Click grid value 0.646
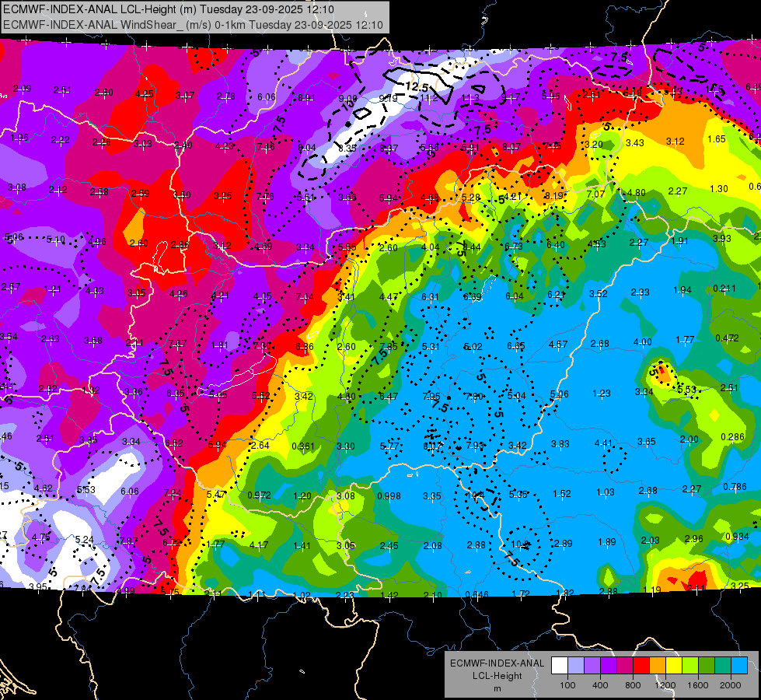Viewport: 761px width, 700px height. point(476,594)
